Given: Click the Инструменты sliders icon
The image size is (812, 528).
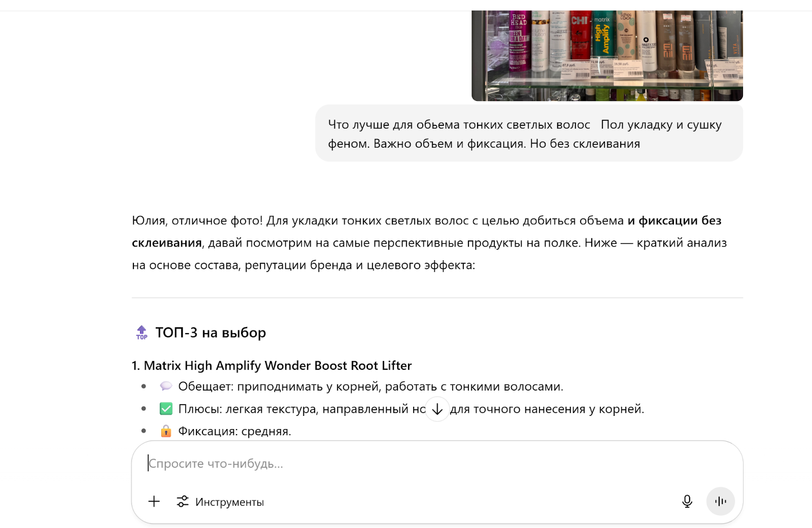Looking at the screenshot, I should coord(182,501).
